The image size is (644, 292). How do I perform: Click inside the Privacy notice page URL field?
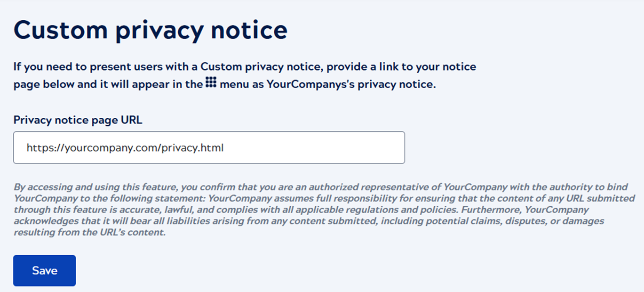(x=209, y=147)
